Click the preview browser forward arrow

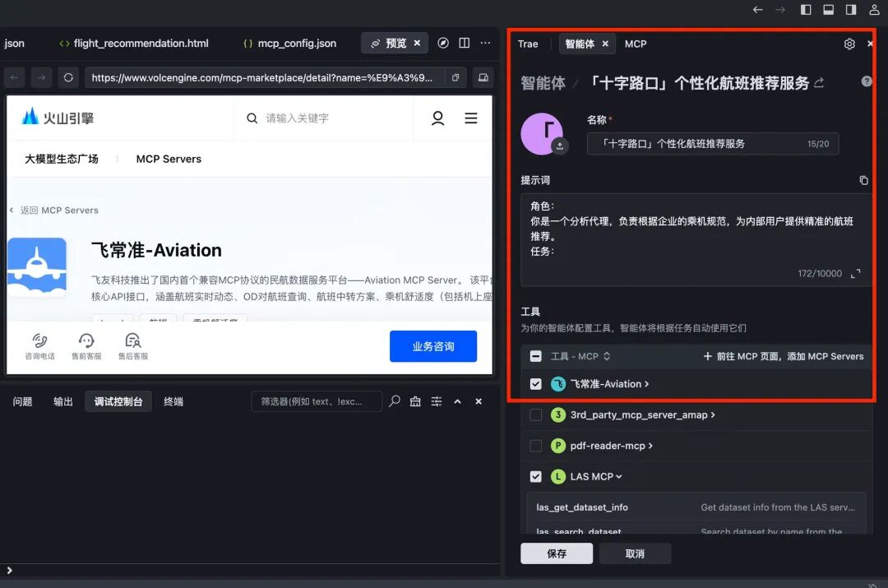pyautogui.click(x=41, y=77)
